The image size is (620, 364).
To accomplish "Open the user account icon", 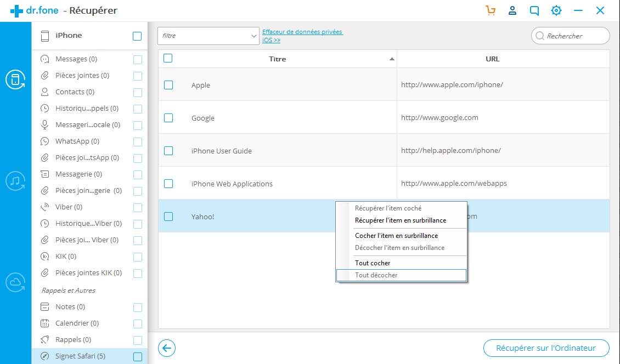I will click(x=512, y=10).
